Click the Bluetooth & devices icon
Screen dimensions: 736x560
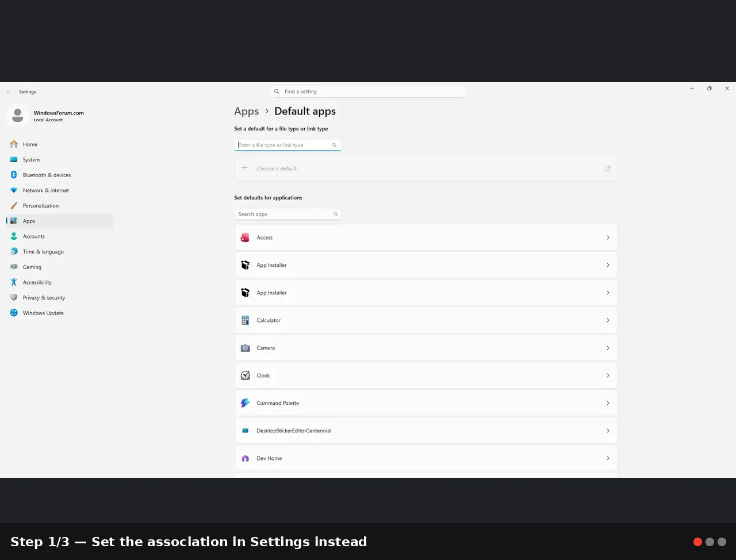pyautogui.click(x=14, y=175)
